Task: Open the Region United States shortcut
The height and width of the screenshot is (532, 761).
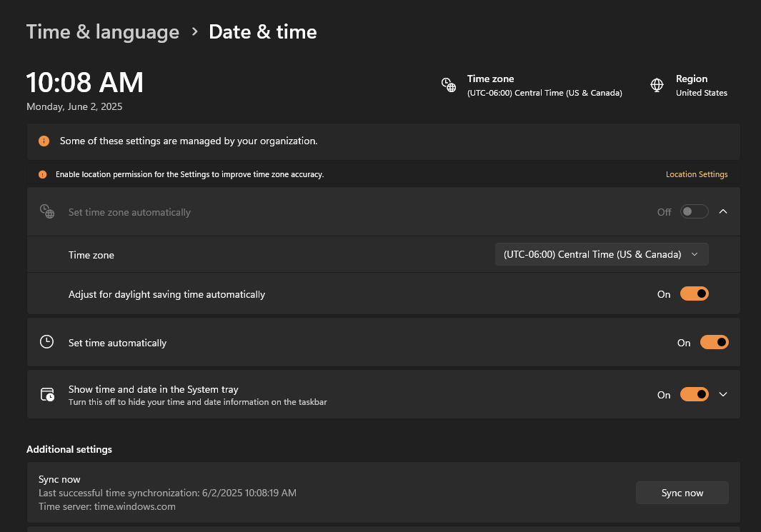Action: pos(688,86)
